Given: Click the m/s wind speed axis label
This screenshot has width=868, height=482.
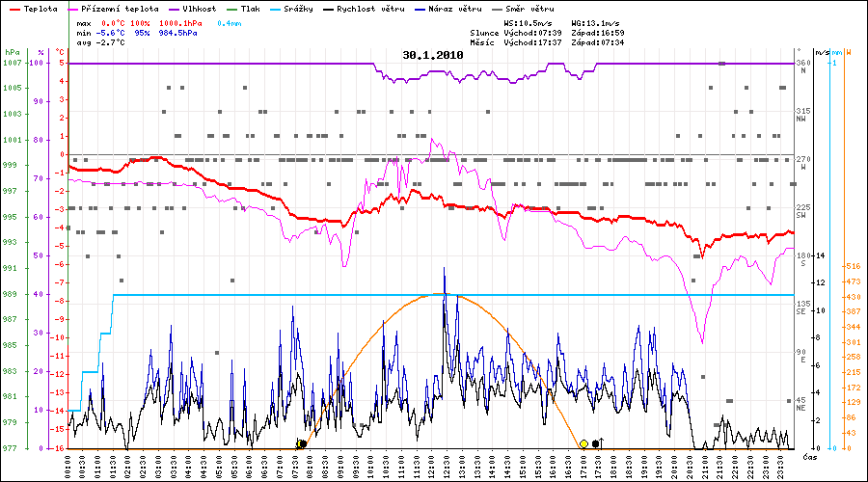Looking at the screenshot, I should point(821,52).
